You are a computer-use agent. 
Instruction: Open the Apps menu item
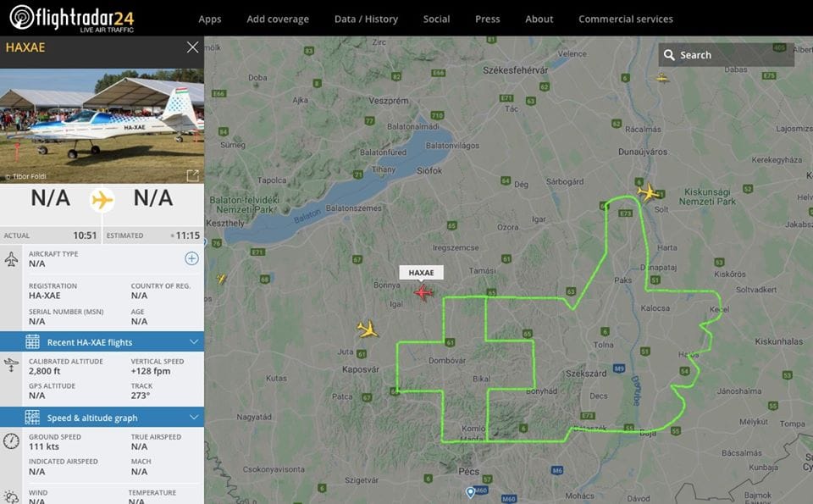click(209, 19)
